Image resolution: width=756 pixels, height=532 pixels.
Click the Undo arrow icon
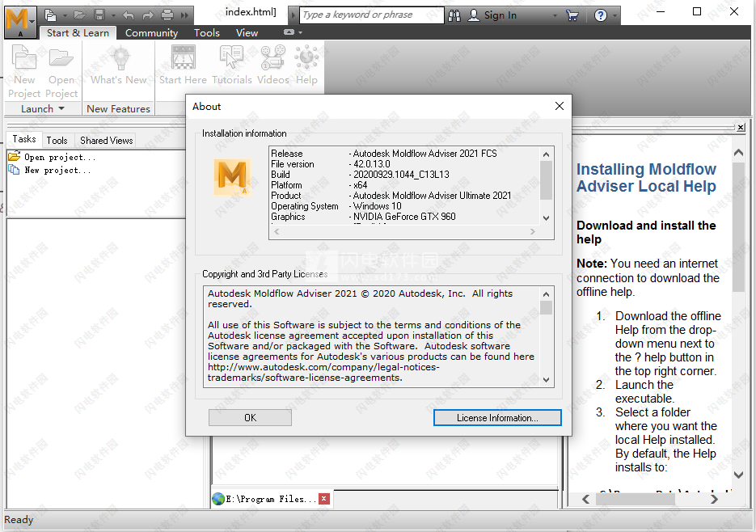128,15
